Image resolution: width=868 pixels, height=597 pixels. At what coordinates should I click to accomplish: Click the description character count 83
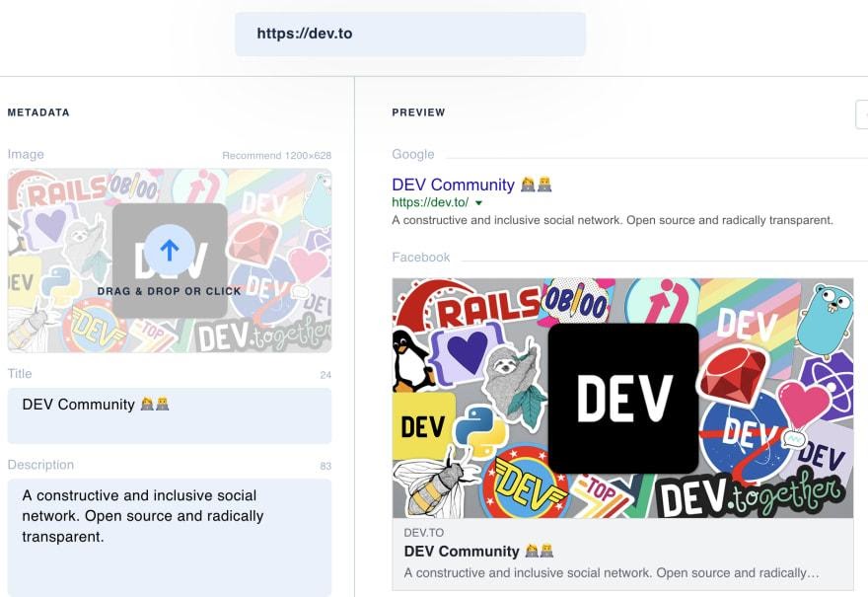pos(325,467)
